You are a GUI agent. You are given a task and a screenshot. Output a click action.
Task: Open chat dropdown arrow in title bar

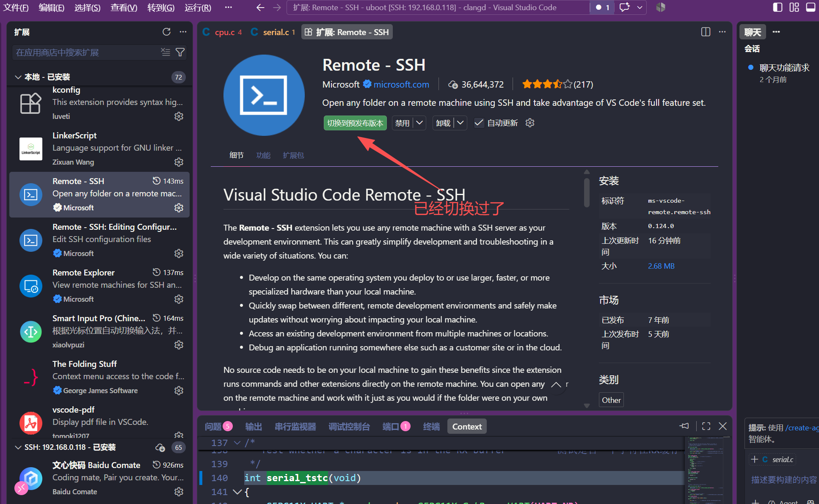click(x=640, y=7)
